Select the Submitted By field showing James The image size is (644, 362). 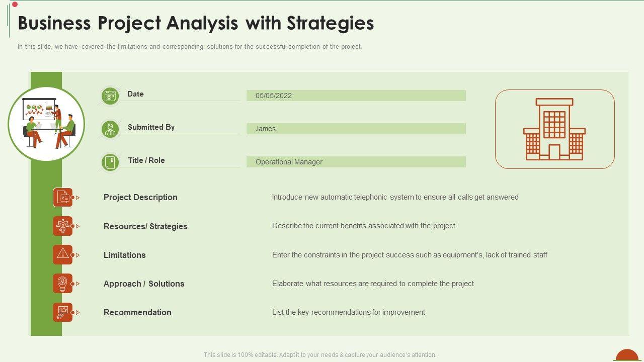tap(356, 129)
